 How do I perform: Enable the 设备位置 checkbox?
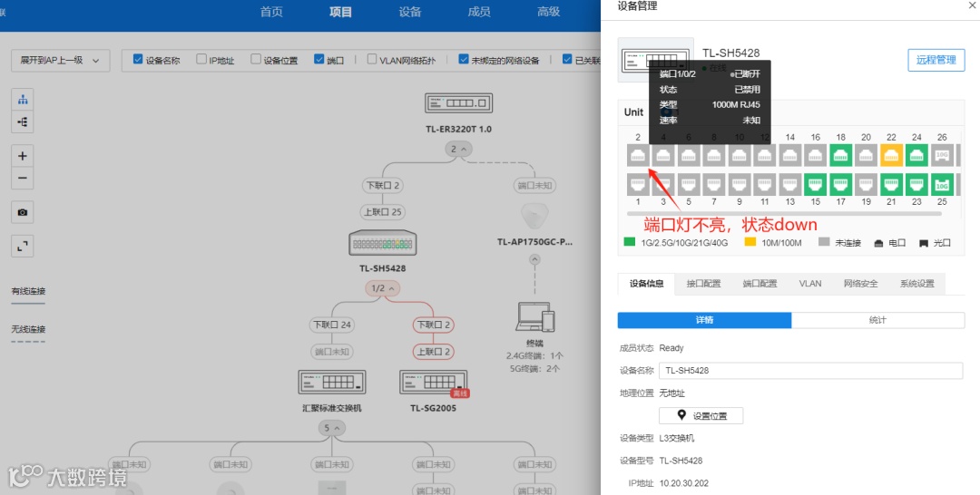pyautogui.click(x=256, y=59)
